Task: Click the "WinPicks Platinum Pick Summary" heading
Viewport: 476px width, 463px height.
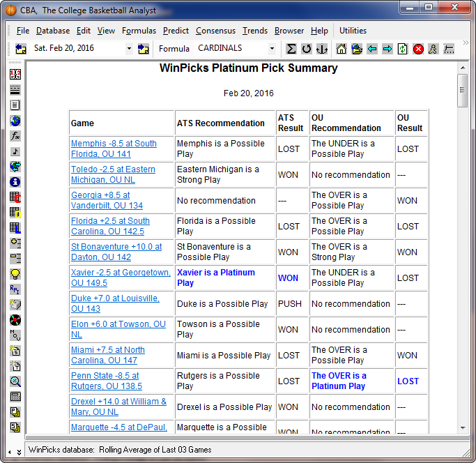Action: [x=248, y=68]
